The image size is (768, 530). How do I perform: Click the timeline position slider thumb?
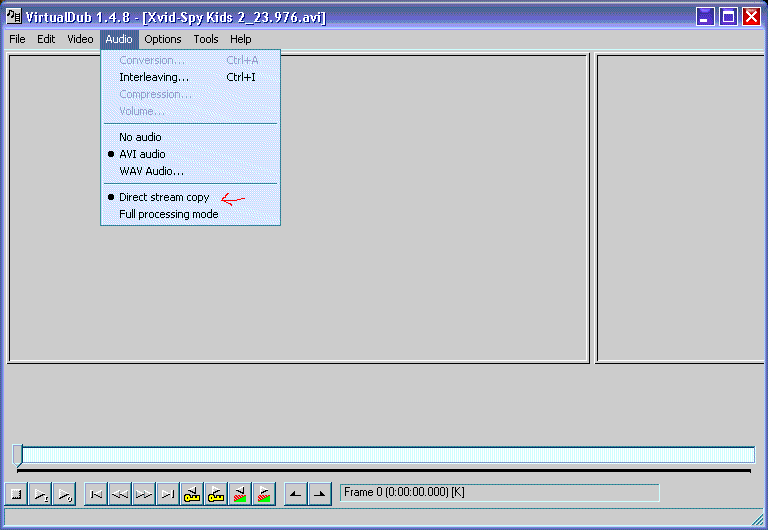pyautogui.click(x=18, y=455)
